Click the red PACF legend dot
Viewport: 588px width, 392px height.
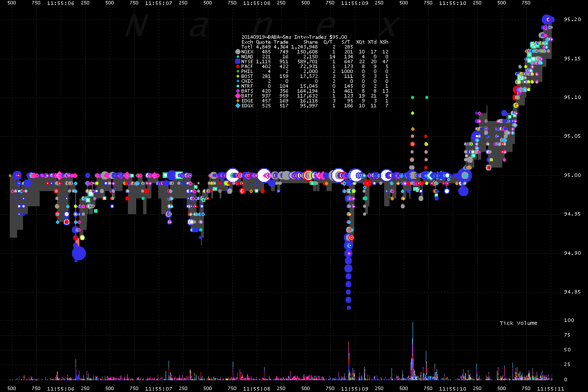[238, 66]
